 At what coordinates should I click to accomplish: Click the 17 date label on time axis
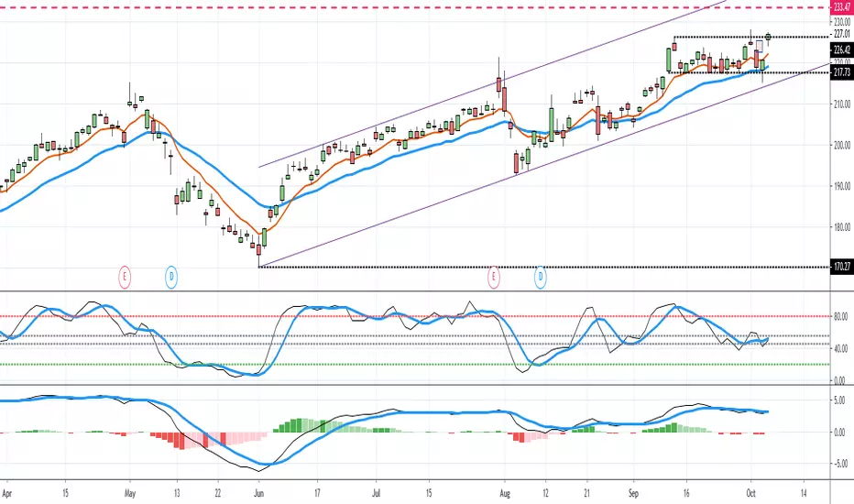pos(318,494)
